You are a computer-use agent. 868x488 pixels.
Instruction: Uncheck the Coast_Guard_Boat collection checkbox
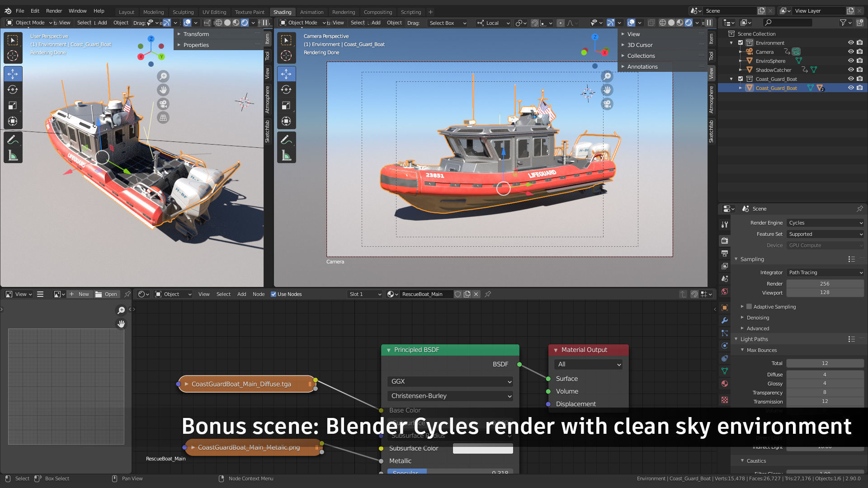point(741,79)
